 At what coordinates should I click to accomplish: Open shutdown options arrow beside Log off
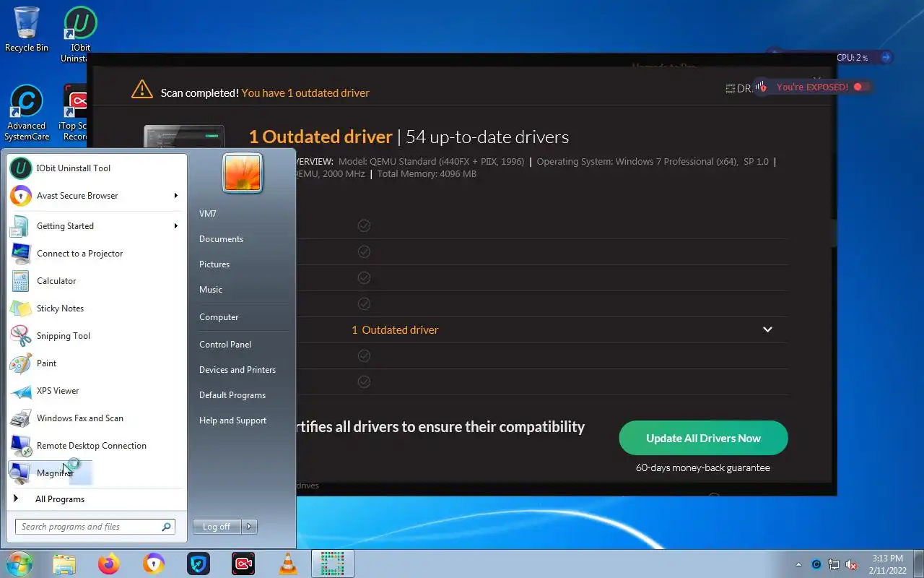[x=249, y=527]
